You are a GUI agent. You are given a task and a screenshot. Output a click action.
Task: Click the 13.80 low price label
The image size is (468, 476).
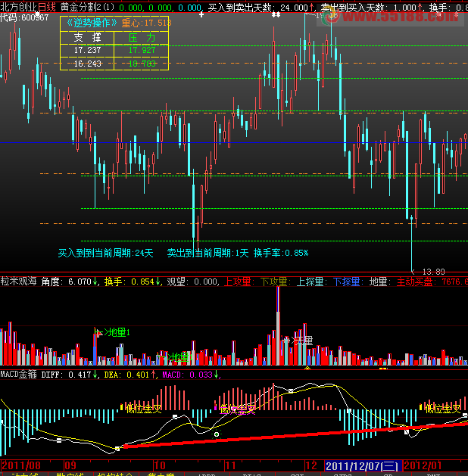coord(434,272)
